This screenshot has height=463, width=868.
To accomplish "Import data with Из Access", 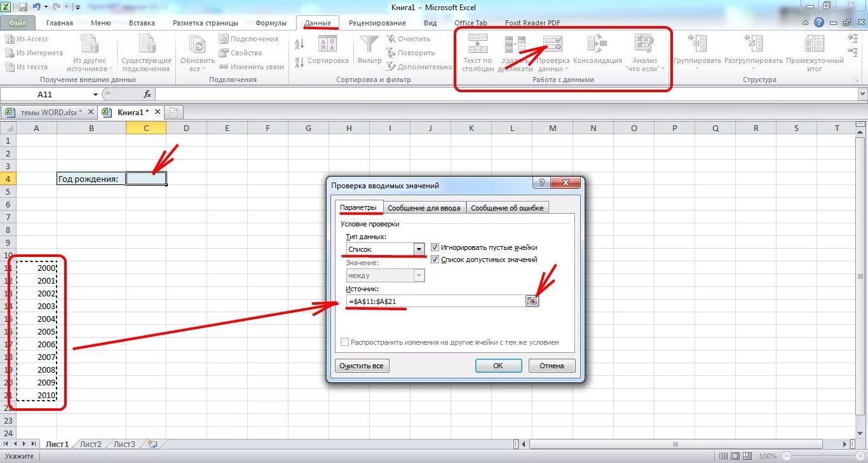I will 26,39.
